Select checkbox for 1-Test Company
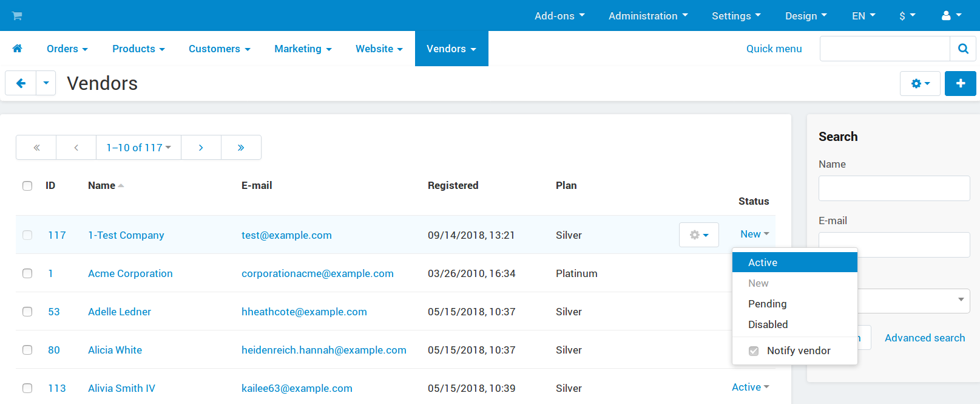 (27, 235)
